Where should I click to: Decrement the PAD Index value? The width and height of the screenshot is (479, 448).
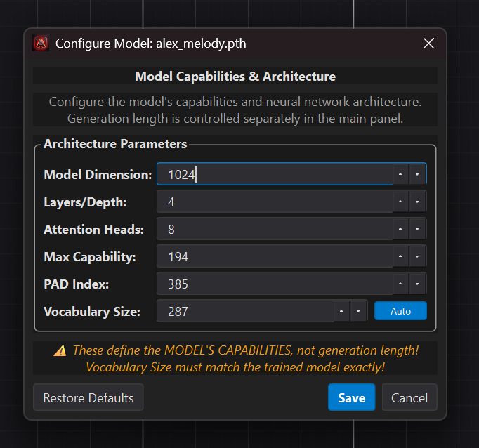click(x=417, y=284)
